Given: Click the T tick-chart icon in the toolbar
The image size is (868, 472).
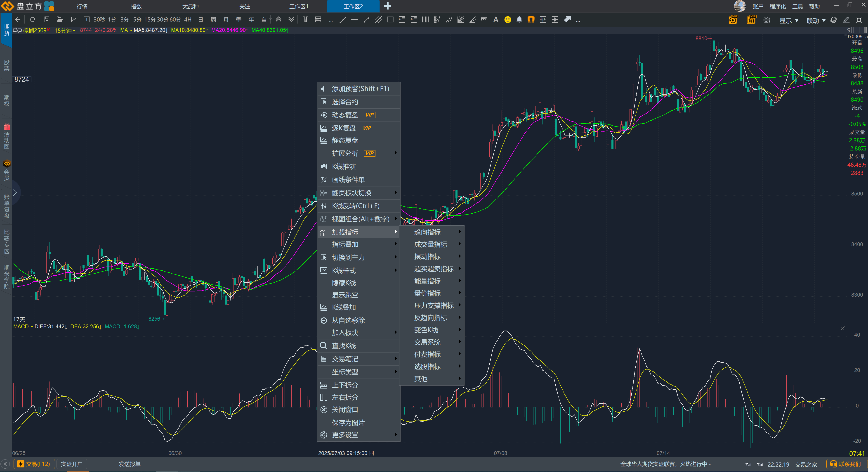Looking at the screenshot, I should click(x=86, y=19).
